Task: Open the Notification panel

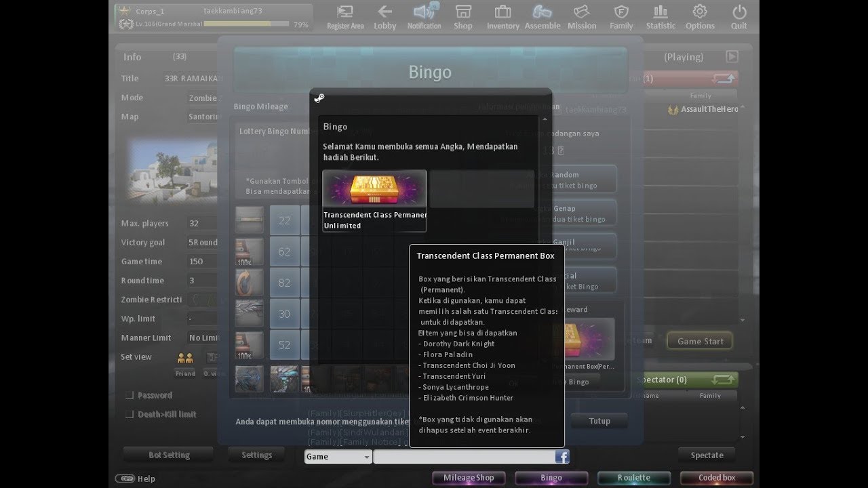Action: 424,17
